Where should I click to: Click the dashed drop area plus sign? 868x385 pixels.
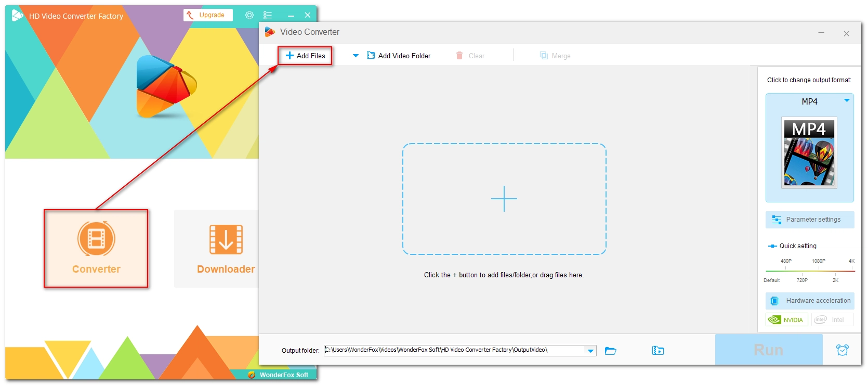click(x=504, y=199)
